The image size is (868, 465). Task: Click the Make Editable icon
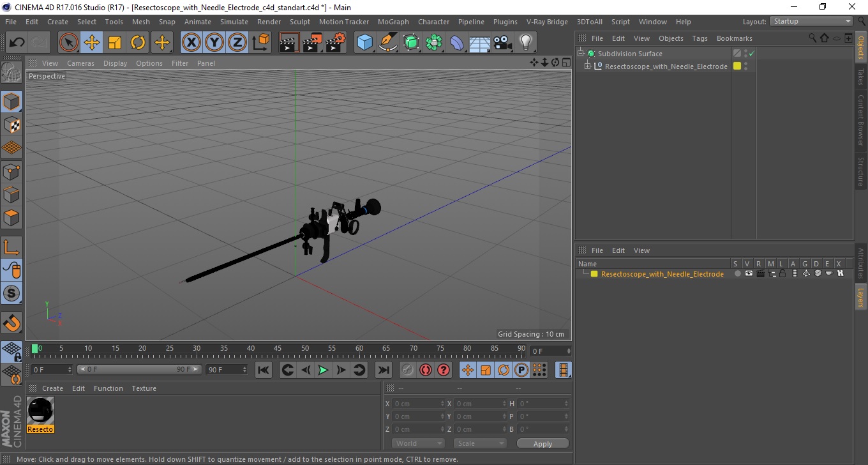click(x=11, y=72)
